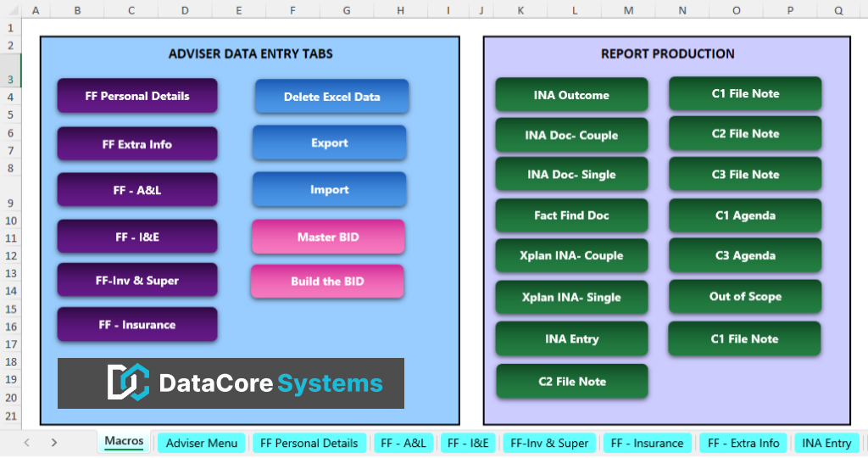The width and height of the screenshot is (868, 458).
Task: Select column A header
Action: (36, 10)
